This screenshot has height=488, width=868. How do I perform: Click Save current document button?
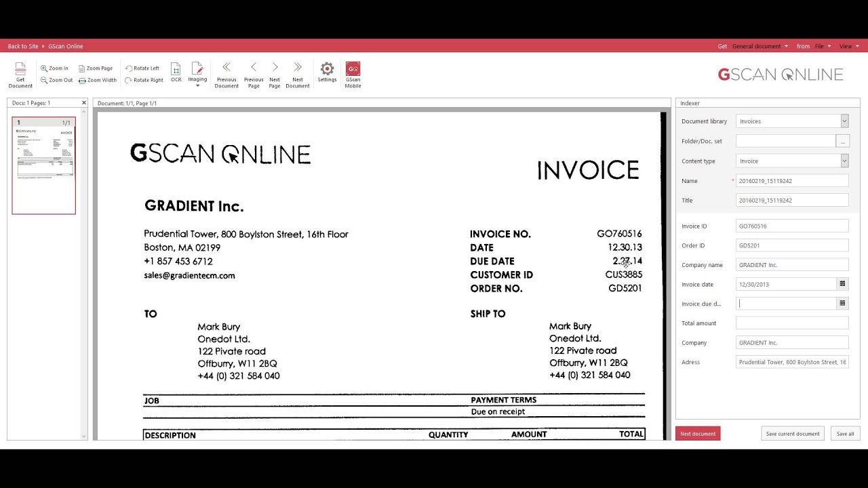pyautogui.click(x=793, y=434)
